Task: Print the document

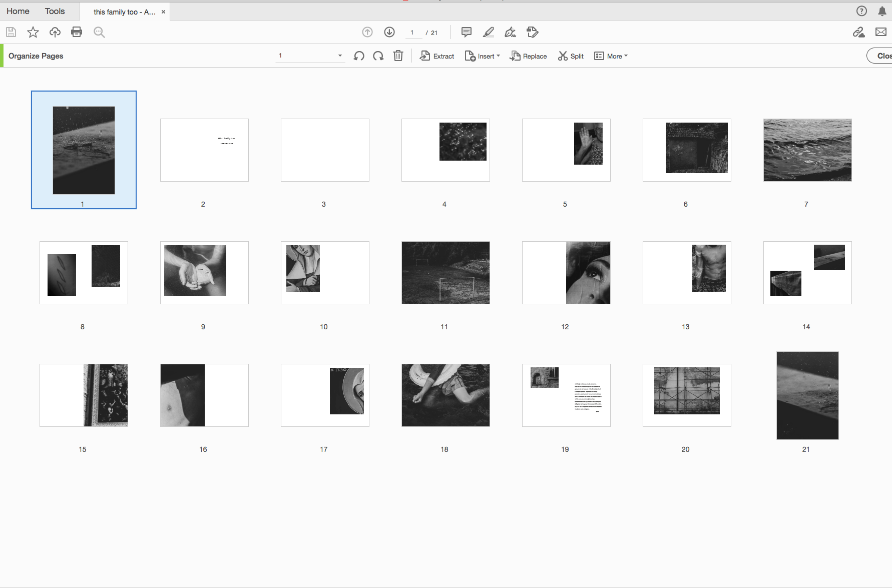Action: [76, 32]
